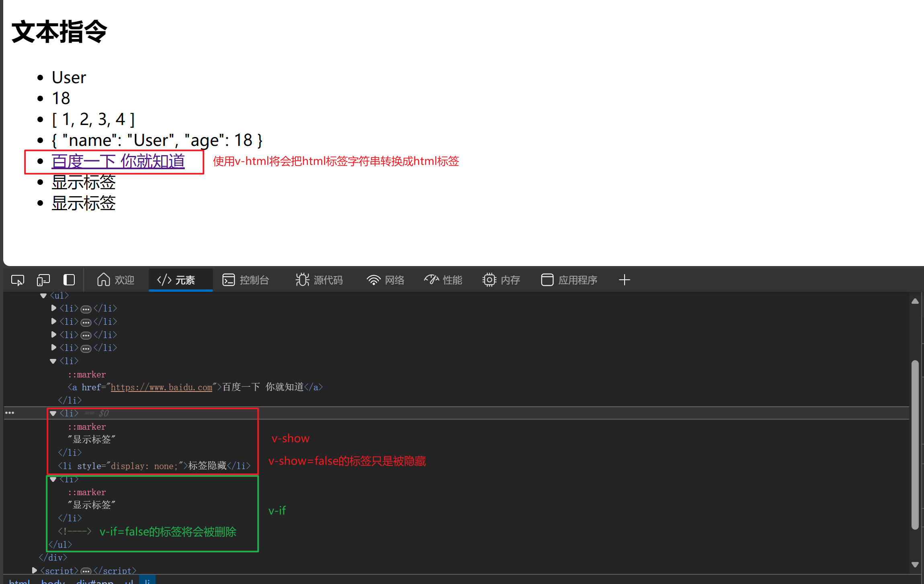This screenshot has height=584, width=924.
Task: Select the body breadcrumb in DevTools
Action: point(53,581)
